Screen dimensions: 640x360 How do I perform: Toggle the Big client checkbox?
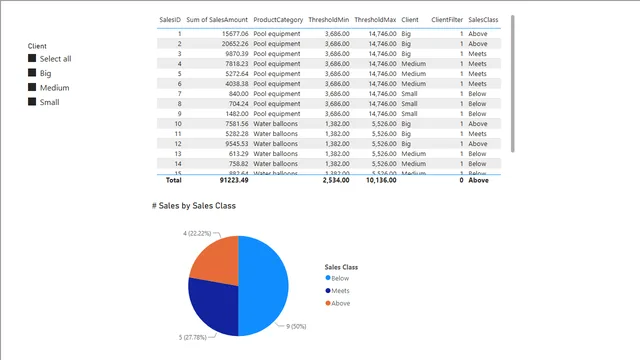pos(32,73)
